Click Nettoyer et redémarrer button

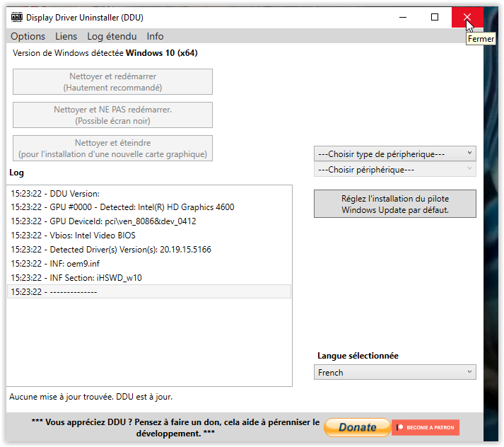[112, 81]
